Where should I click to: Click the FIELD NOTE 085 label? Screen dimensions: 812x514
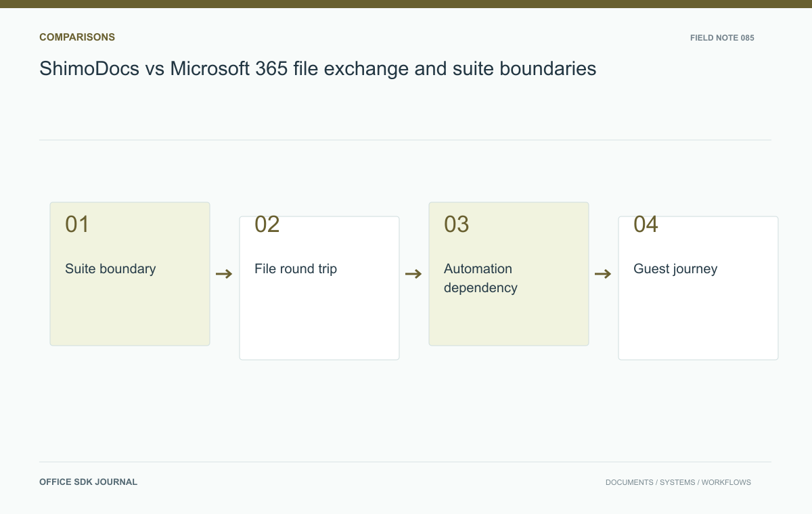click(x=722, y=38)
